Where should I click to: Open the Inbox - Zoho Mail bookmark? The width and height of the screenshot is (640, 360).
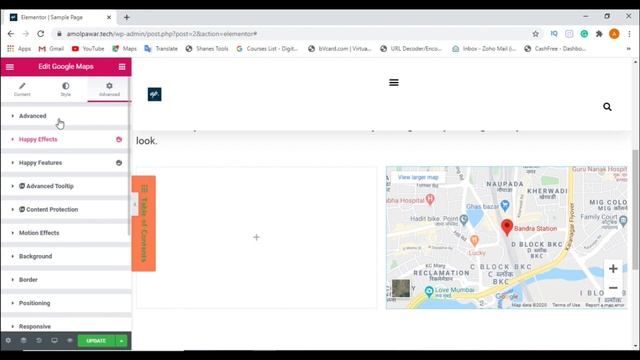tap(484, 49)
